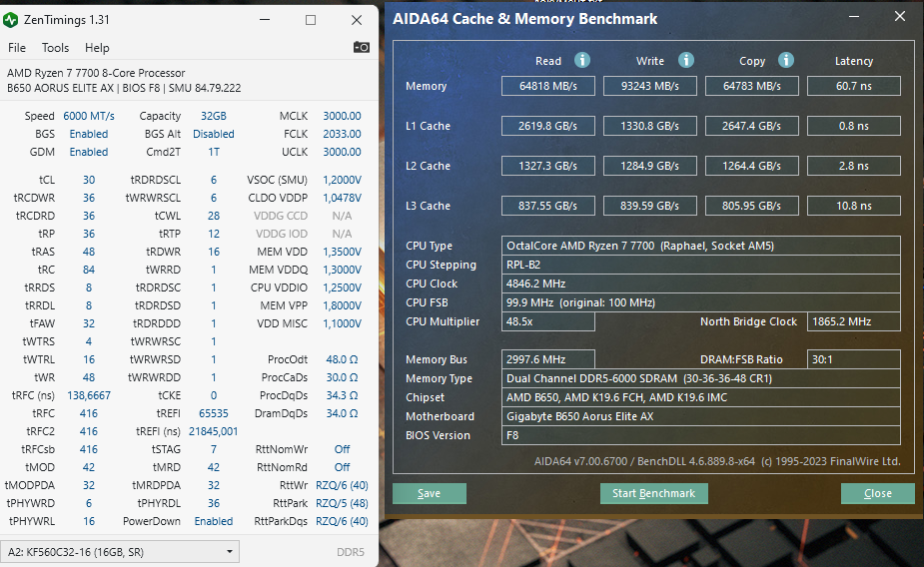Click the Speed value 6000 MT/s

coord(89,116)
